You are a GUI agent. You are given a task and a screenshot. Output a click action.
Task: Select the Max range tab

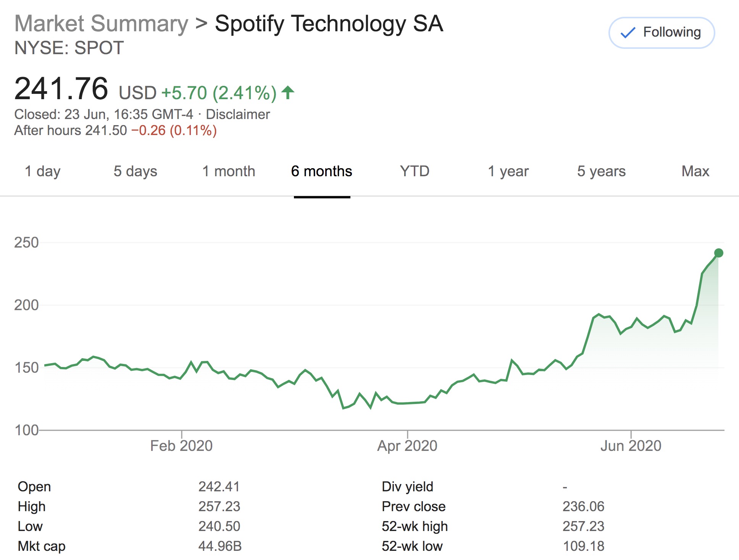(x=695, y=171)
